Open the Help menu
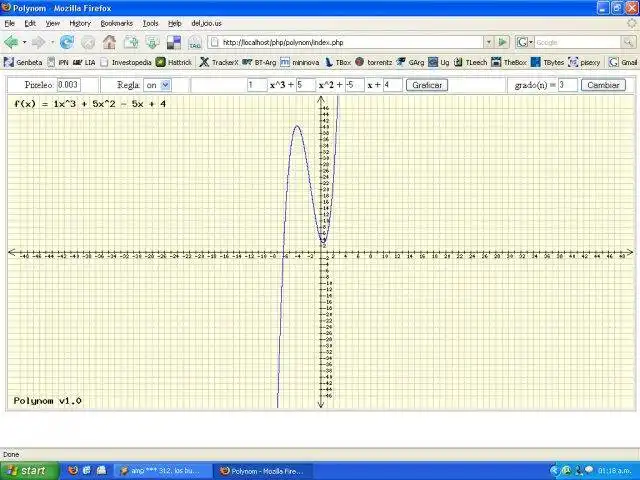Viewport: 640px width, 480px height. tap(175, 24)
